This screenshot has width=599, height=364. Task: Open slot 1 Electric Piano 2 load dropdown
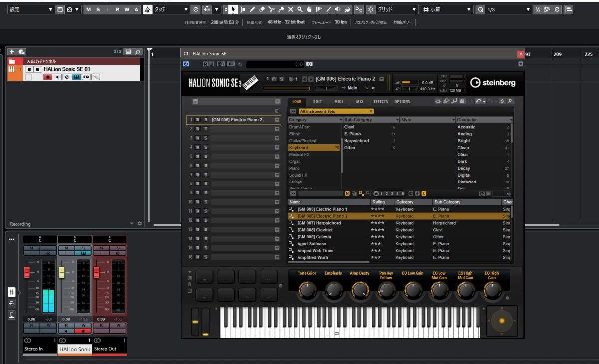pos(277,120)
